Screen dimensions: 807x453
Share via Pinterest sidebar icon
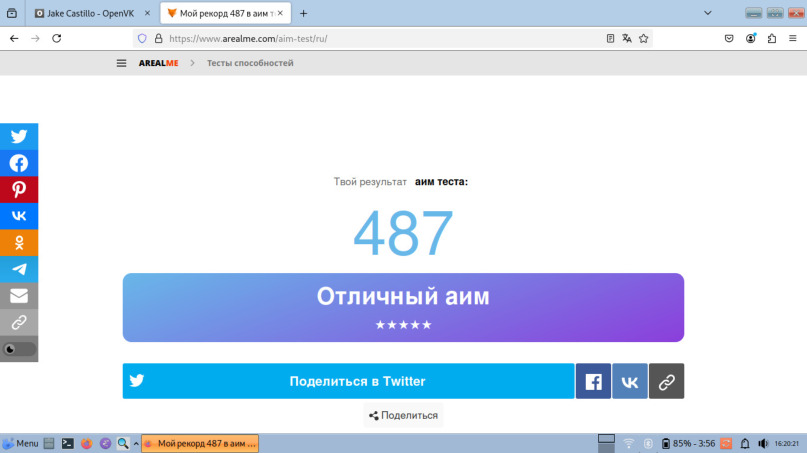click(19, 189)
